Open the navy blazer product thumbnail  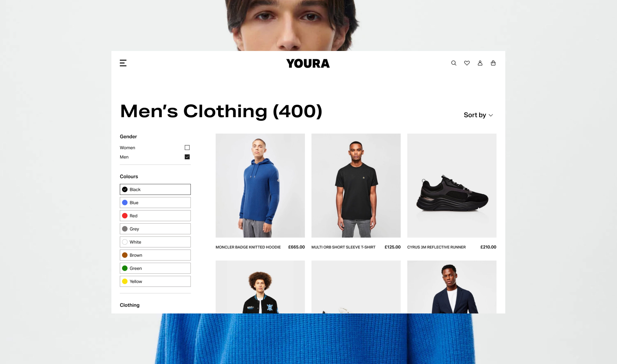tap(452, 287)
